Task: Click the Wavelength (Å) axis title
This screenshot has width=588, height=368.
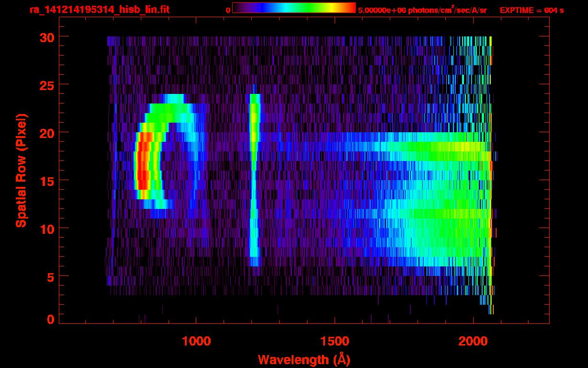Action: [304, 359]
